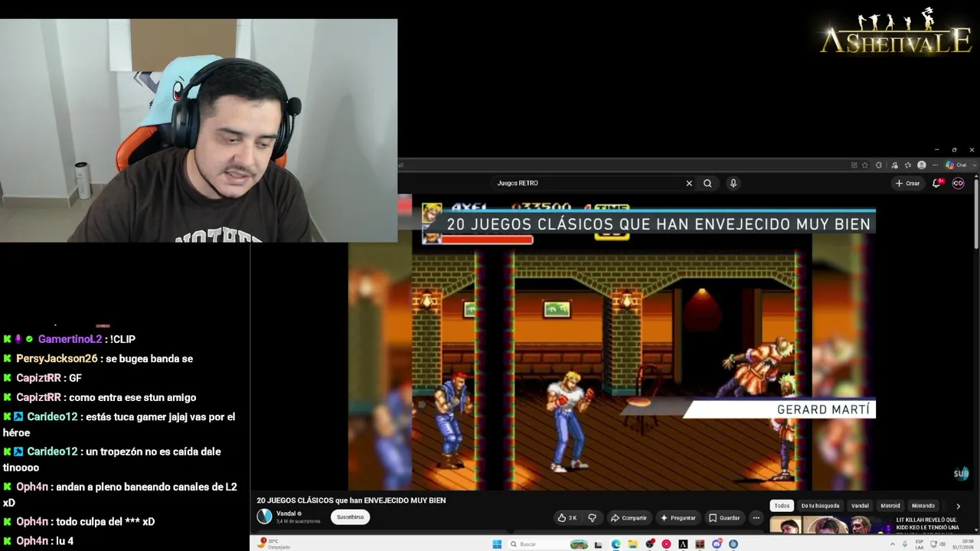Viewport: 980px width, 551px height.
Task: Submit the YouTube search with magnifier icon
Action: tap(707, 184)
